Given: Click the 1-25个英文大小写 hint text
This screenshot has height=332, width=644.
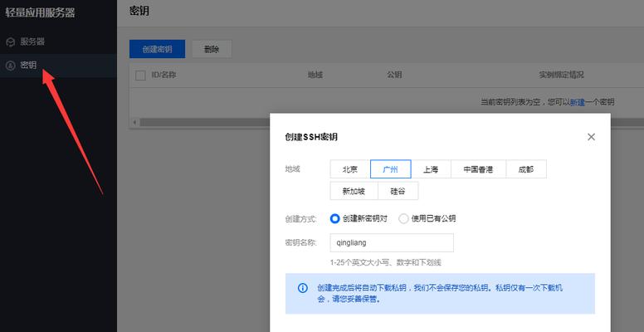Looking at the screenshot, I should (386, 262).
